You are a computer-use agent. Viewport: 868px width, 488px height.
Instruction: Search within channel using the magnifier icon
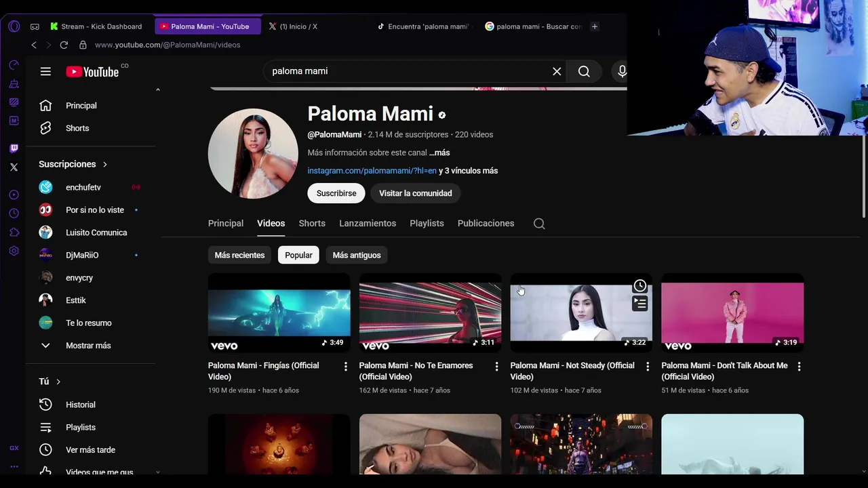pos(539,224)
